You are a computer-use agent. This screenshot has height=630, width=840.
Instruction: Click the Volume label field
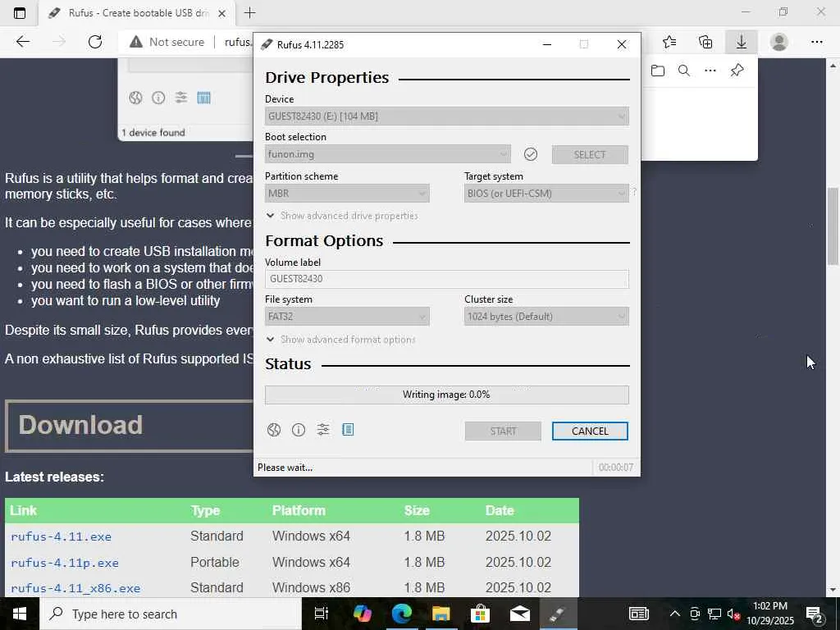pyautogui.click(x=447, y=279)
